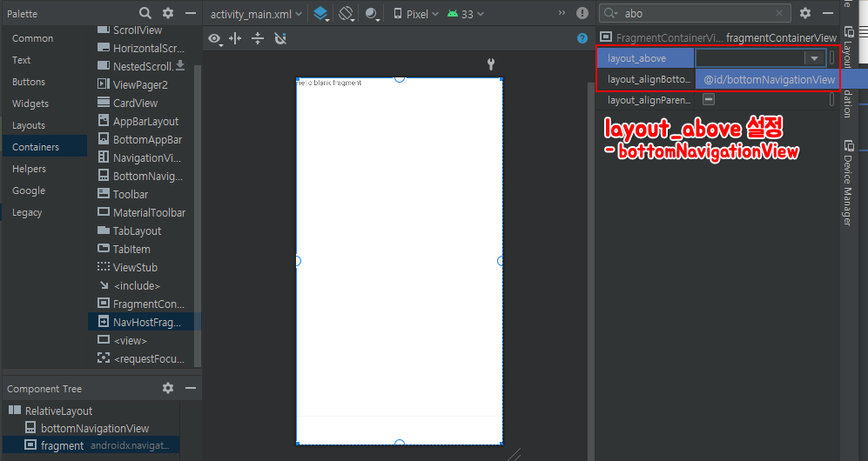Image resolution: width=868 pixels, height=461 pixels.
Task: Minimize the Attributes panel
Action: pyautogui.click(x=828, y=13)
